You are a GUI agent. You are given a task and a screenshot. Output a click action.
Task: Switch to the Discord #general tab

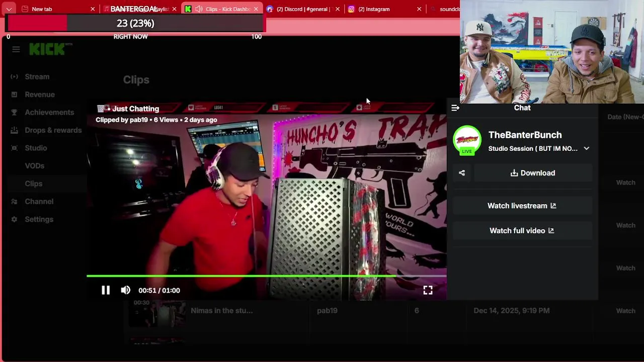(303, 9)
